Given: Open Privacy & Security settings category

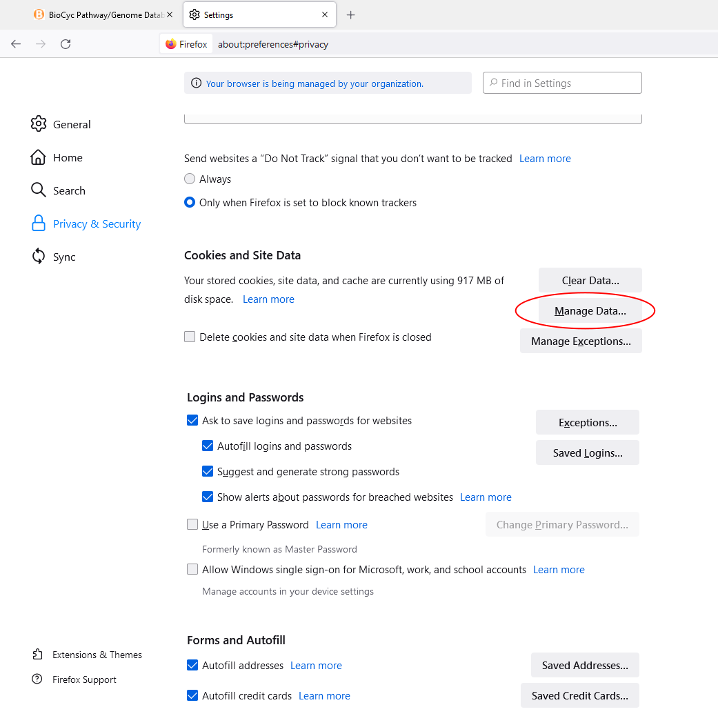Looking at the screenshot, I should point(96,224).
